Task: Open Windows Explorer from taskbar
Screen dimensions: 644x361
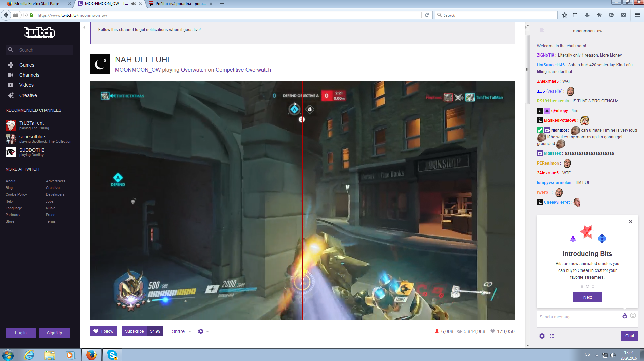Action: point(50,355)
